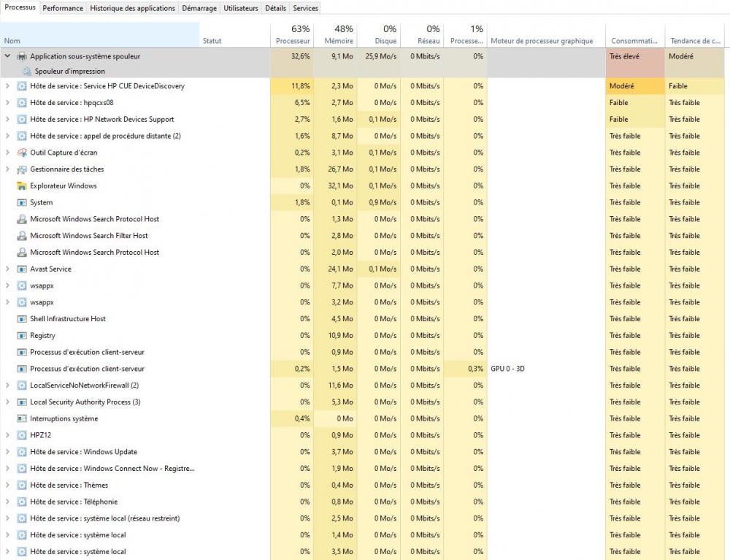Switch to the Performance tab
Image resolution: width=730 pixels, height=560 pixels.
click(x=63, y=8)
